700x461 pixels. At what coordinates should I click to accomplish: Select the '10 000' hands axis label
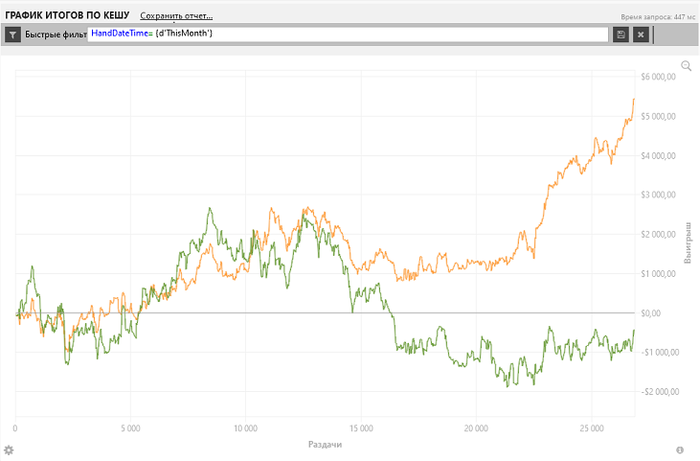[x=246, y=428]
